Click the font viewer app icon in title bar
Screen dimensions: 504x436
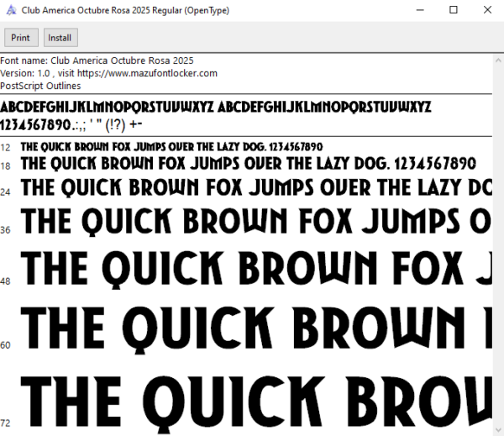[11, 10]
